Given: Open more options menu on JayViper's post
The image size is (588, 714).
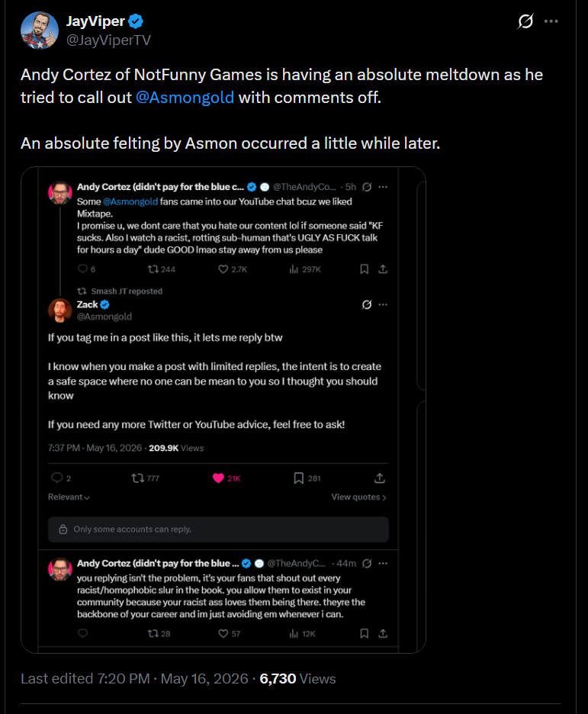Looking at the screenshot, I should 551,21.
